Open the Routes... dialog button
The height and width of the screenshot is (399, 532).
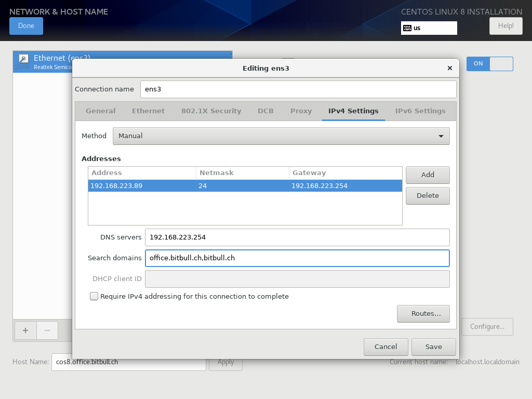[x=423, y=314]
